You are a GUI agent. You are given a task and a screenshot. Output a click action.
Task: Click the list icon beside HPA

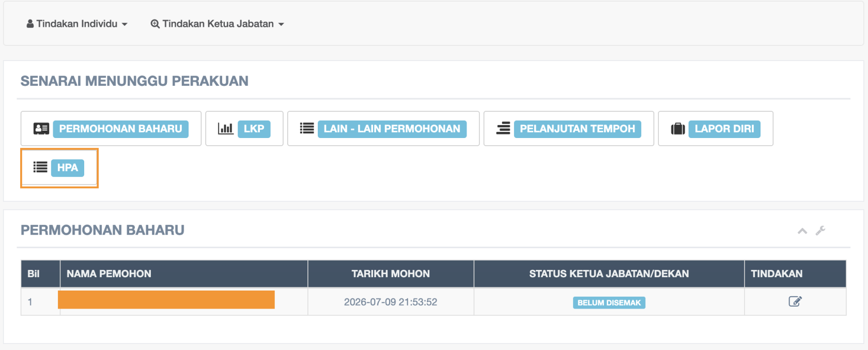tap(40, 167)
